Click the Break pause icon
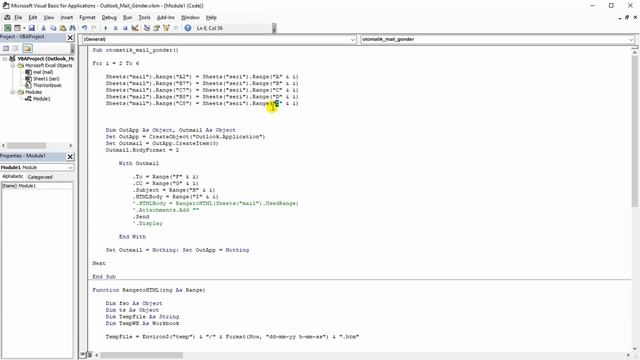640x360 pixels. [x=116, y=28]
